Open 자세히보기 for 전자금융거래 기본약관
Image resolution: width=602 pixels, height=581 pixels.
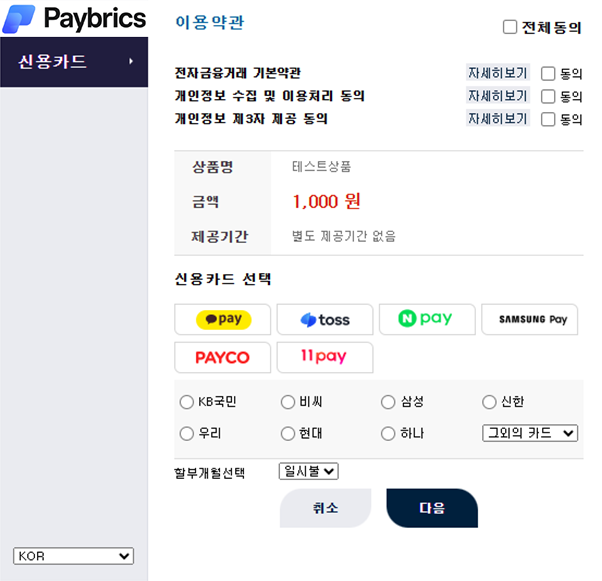pyautogui.click(x=497, y=73)
